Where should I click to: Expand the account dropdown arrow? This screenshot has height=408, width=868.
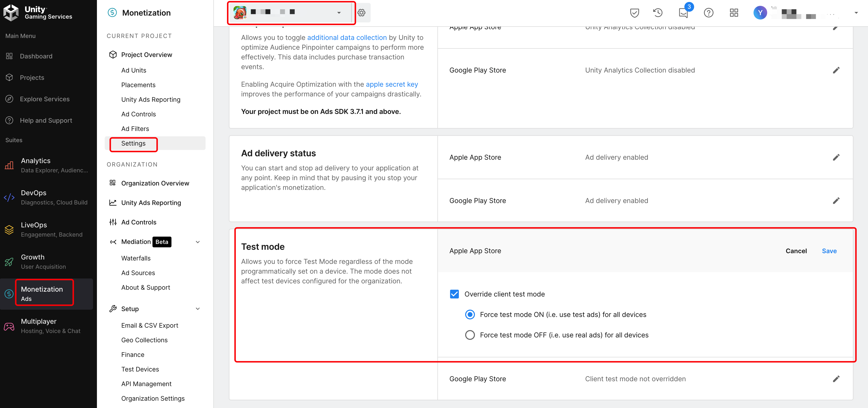pos(856,13)
